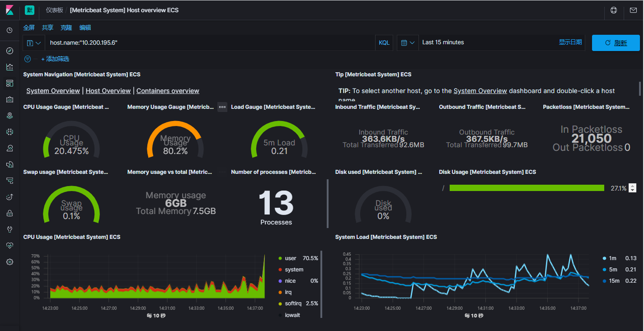Open Host Overview navigation link

coord(108,91)
